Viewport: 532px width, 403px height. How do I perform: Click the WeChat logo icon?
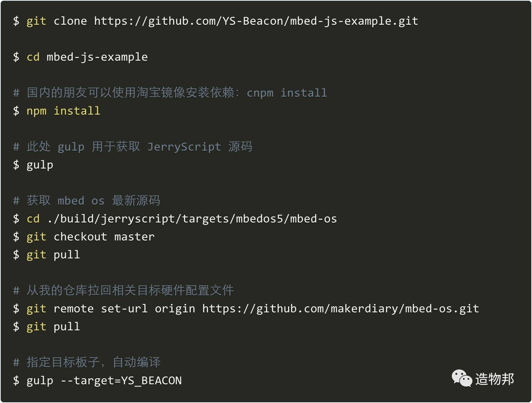462,378
